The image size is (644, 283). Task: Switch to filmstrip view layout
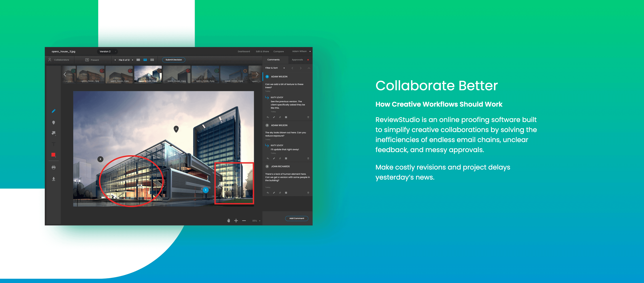[145, 60]
